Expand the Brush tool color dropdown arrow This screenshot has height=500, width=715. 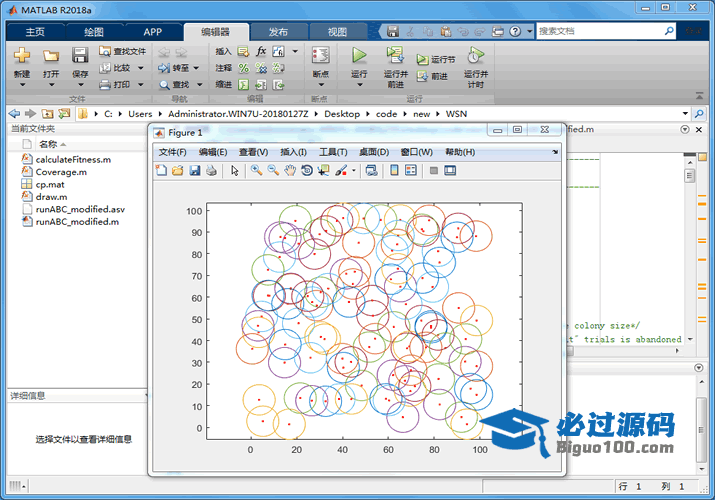click(x=354, y=171)
